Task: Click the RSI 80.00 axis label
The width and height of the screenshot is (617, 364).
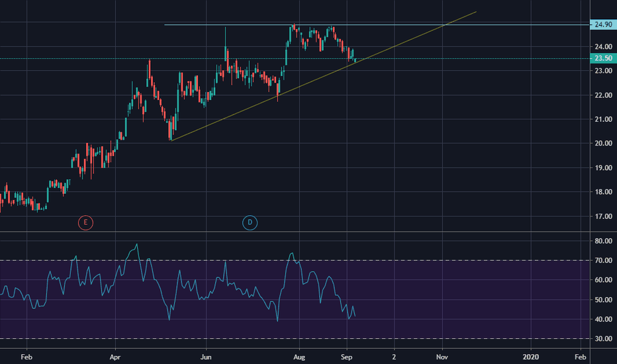Action: click(x=603, y=241)
